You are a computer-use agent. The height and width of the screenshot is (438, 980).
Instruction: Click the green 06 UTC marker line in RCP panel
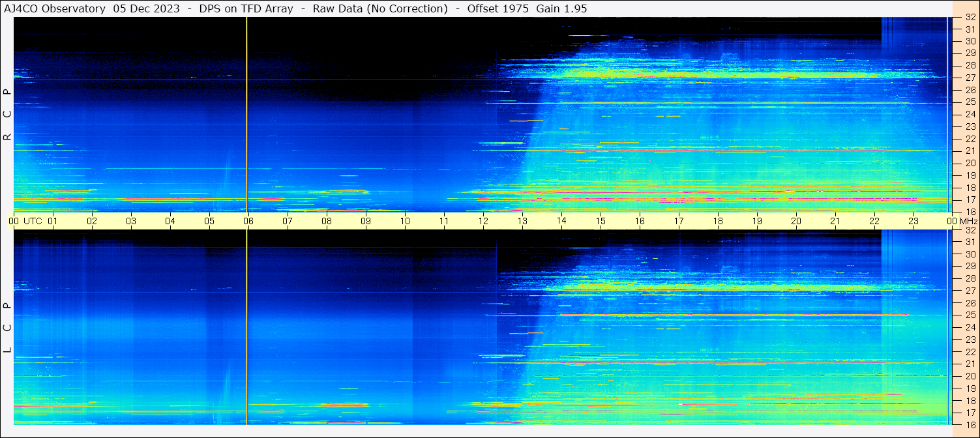click(x=246, y=115)
